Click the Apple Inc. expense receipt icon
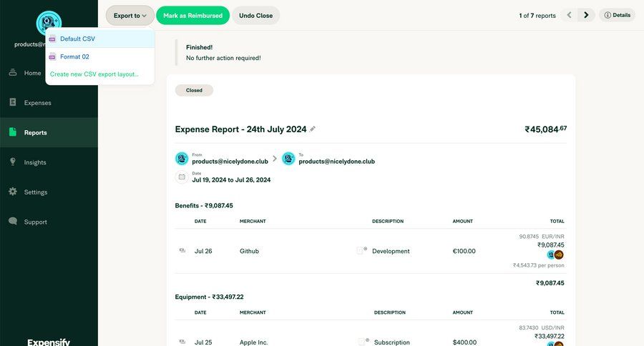The width and height of the screenshot is (644, 346). coord(361,342)
